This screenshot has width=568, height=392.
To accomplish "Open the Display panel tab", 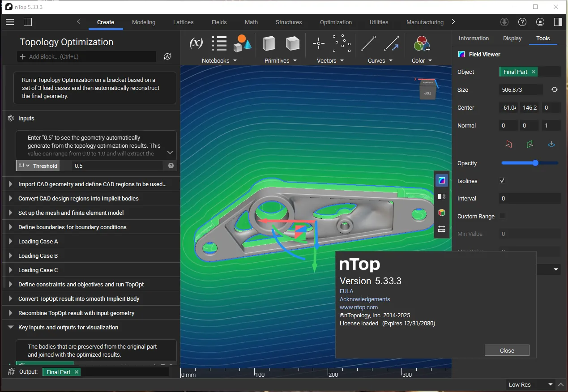I will [512, 38].
